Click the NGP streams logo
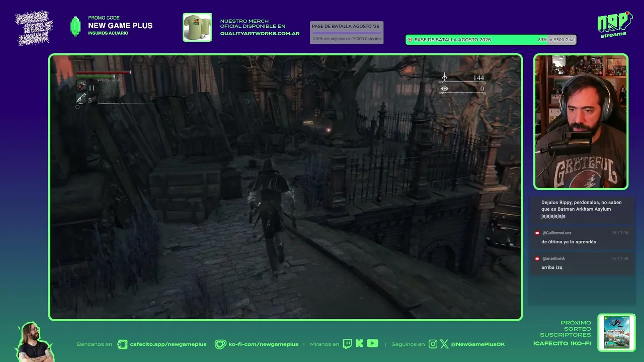 615,25
